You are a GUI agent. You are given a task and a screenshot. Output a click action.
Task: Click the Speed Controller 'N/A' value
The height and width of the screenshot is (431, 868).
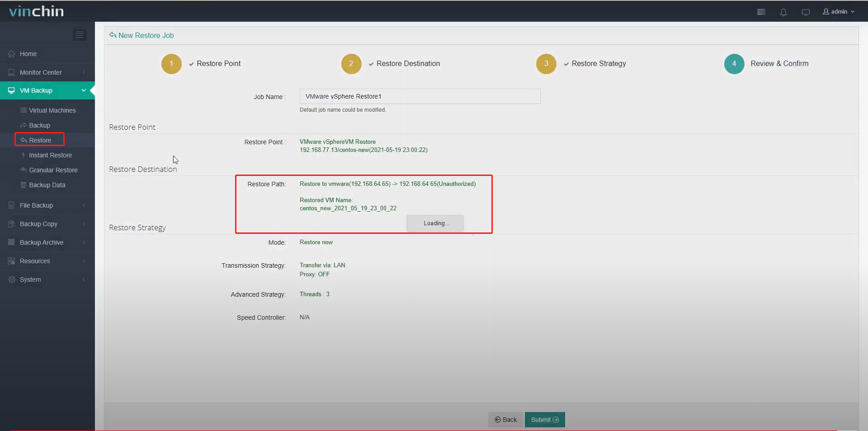(305, 317)
